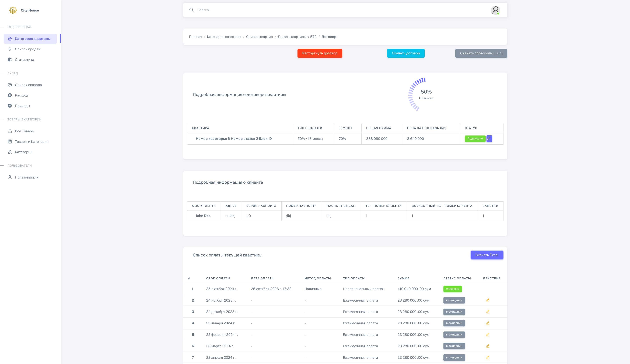Click passport series LO
The width and height of the screenshot is (630, 364).
[248, 216]
